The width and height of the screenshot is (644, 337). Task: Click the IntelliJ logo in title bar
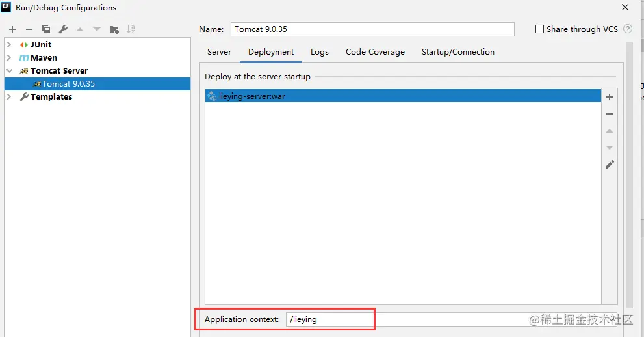[6, 7]
